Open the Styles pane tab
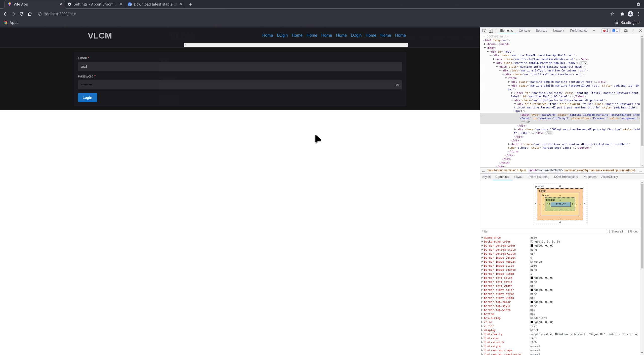644x355 pixels. (x=486, y=177)
